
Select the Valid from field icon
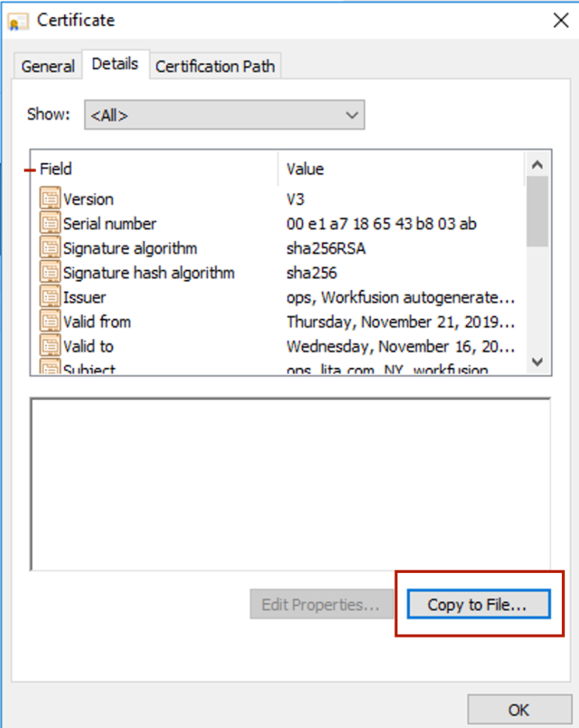click(x=50, y=321)
